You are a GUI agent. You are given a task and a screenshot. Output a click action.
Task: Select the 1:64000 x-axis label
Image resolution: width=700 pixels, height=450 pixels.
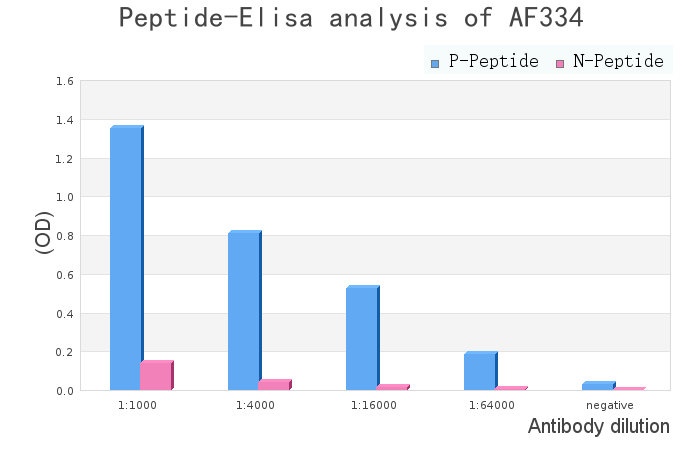coord(492,405)
